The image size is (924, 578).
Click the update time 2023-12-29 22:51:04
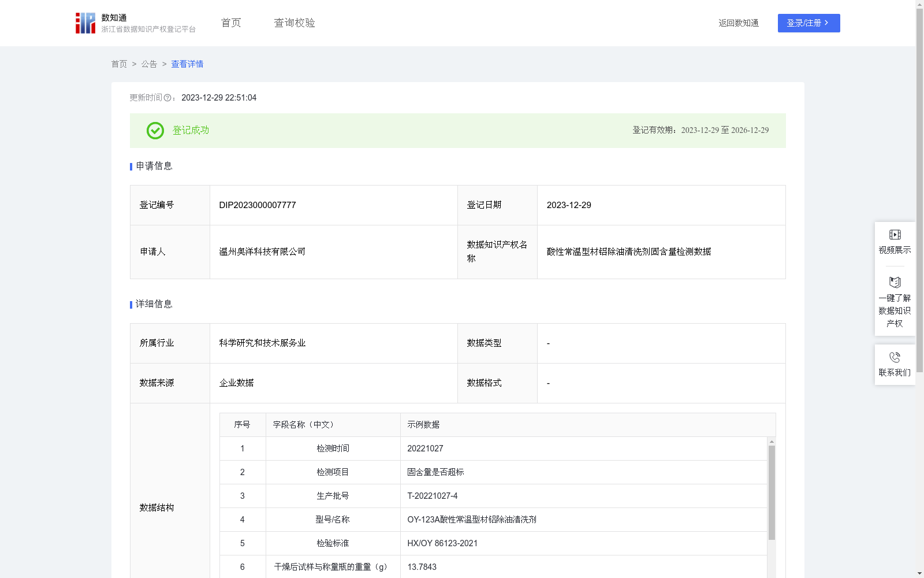tap(219, 98)
